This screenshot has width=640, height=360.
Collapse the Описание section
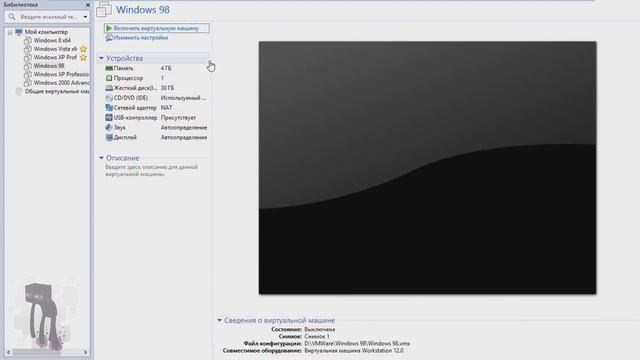(x=101, y=158)
